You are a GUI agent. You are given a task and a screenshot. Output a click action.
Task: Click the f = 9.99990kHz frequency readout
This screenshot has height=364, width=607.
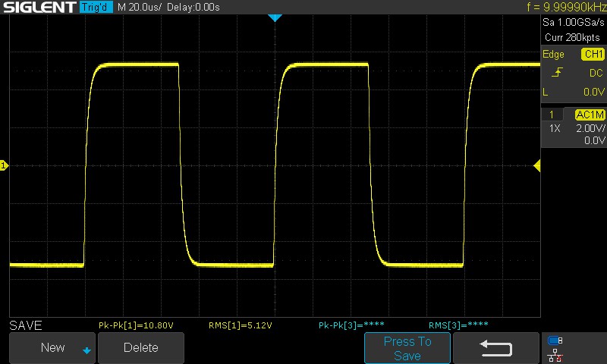(566, 7)
